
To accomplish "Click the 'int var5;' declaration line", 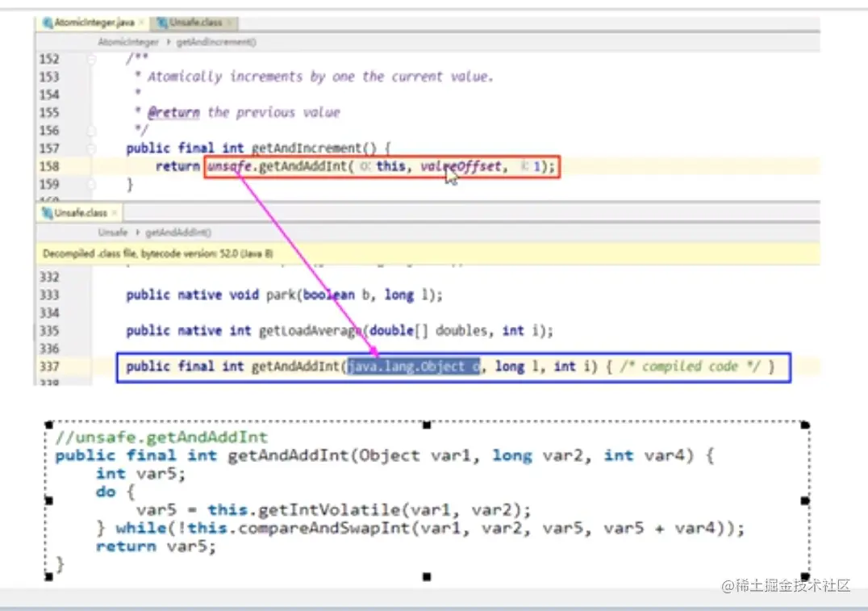I will [x=140, y=474].
